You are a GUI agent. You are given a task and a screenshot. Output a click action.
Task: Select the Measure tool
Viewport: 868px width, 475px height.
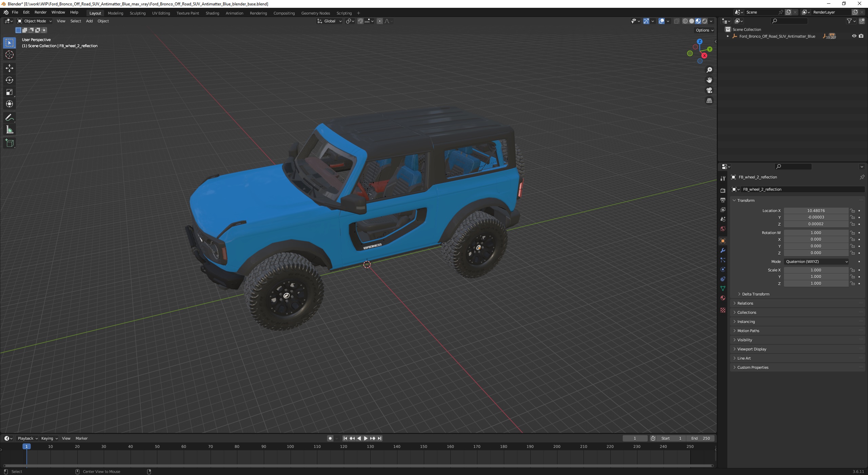point(9,130)
